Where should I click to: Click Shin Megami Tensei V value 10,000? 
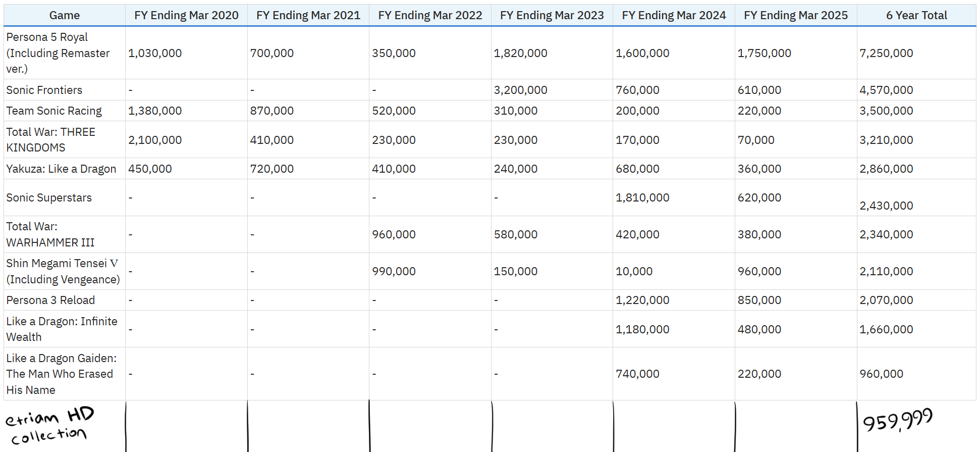pos(634,271)
